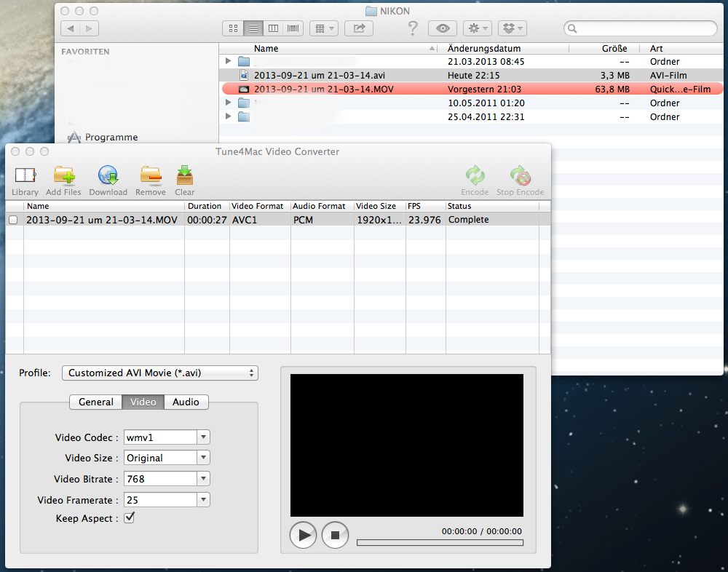Click the question mark Finder icon

click(x=412, y=28)
